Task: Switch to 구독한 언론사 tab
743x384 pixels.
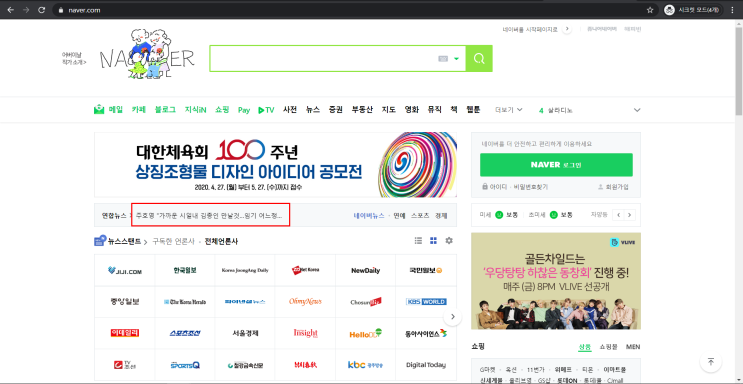Action: click(x=173, y=241)
